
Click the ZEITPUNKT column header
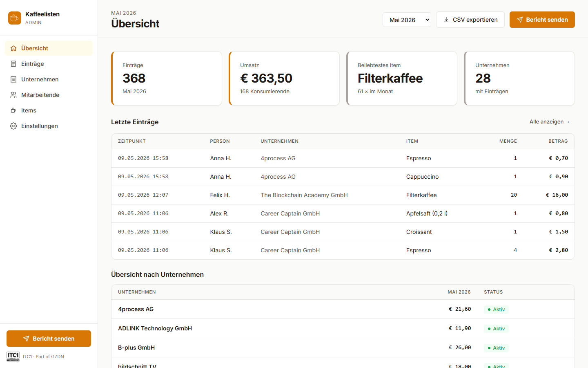coord(132,141)
